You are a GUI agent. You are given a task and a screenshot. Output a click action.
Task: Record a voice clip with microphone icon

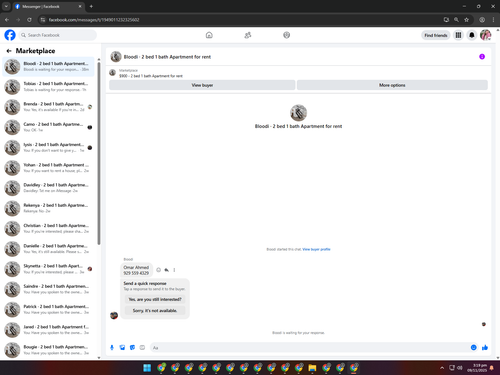(112, 347)
